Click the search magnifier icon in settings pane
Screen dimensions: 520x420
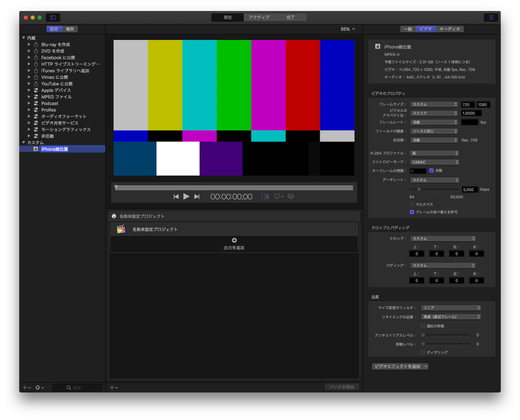coord(69,388)
